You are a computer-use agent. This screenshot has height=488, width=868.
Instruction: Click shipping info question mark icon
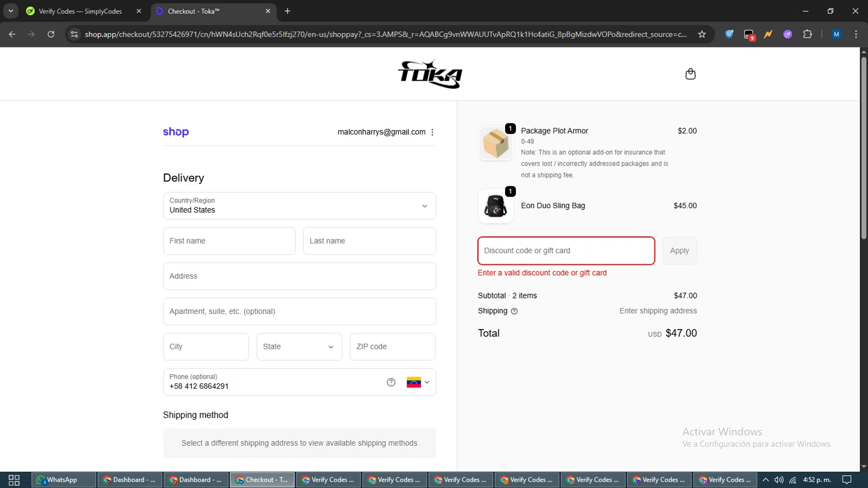tap(514, 311)
